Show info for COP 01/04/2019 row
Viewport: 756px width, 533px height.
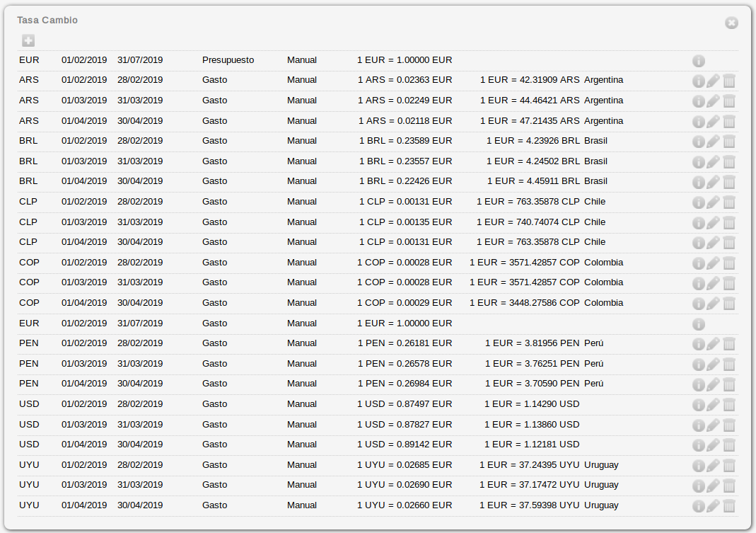coord(699,304)
